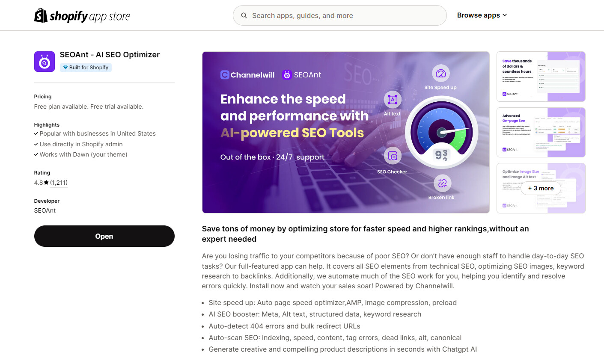Click Works with Dawn (your theme)
The width and height of the screenshot is (604, 364).
(x=83, y=154)
